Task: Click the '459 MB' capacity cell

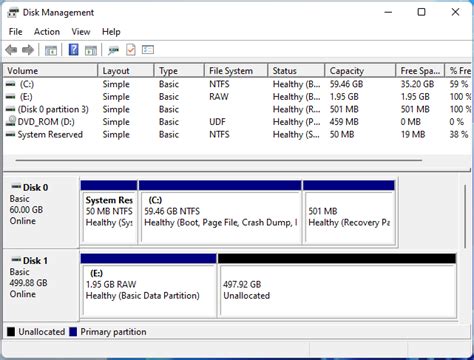Action: pos(344,122)
